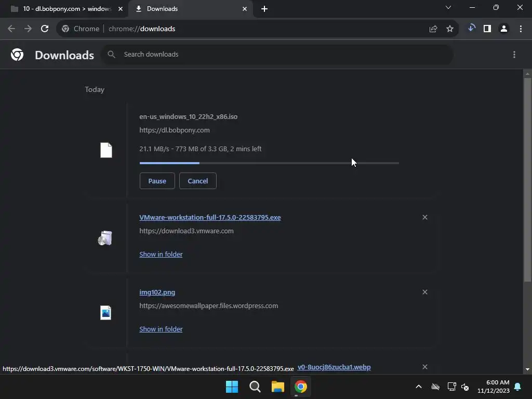
Task: Toggle the Chrome side panel icon
Action: pyautogui.click(x=487, y=29)
